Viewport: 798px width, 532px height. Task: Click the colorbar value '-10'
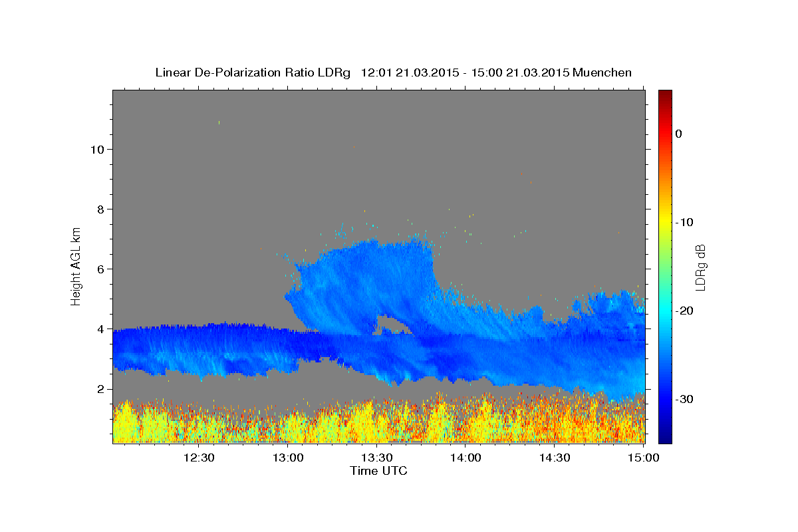coord(686,222)
